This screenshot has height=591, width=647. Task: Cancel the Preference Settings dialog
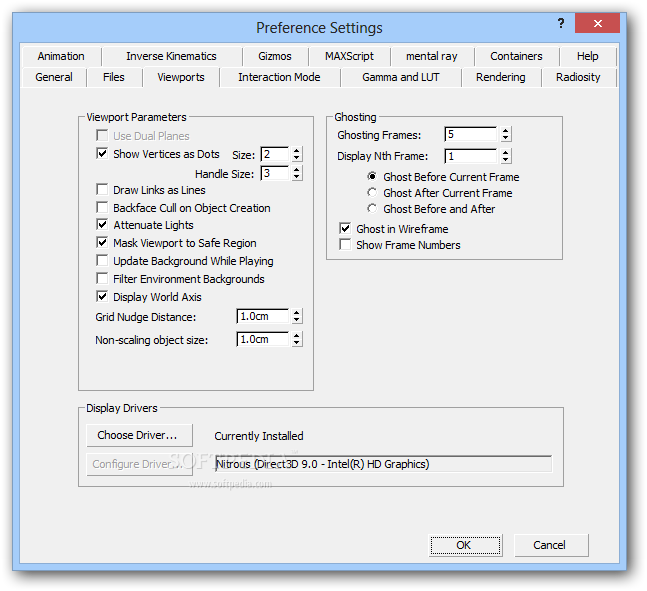point(551,545)
